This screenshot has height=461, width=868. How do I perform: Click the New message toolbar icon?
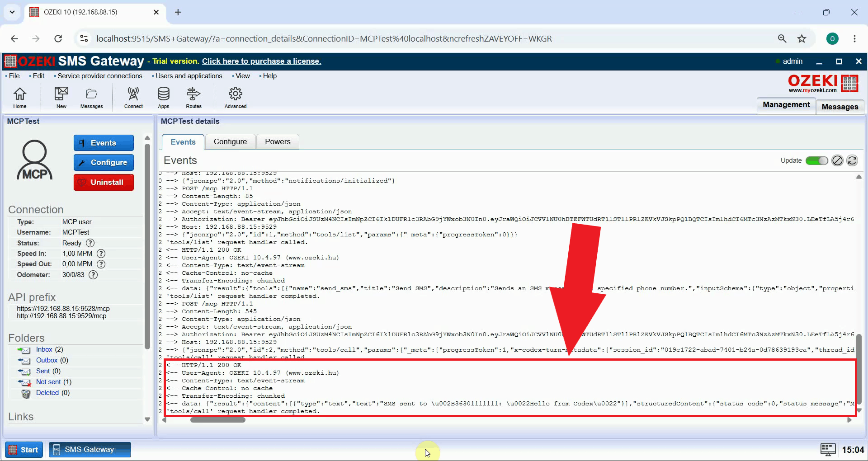(61, 98)
